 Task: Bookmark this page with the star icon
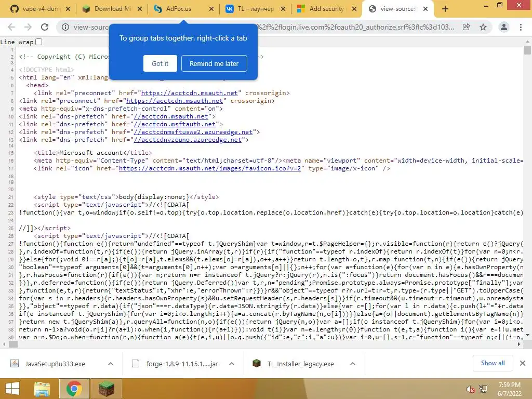point(483,27)
